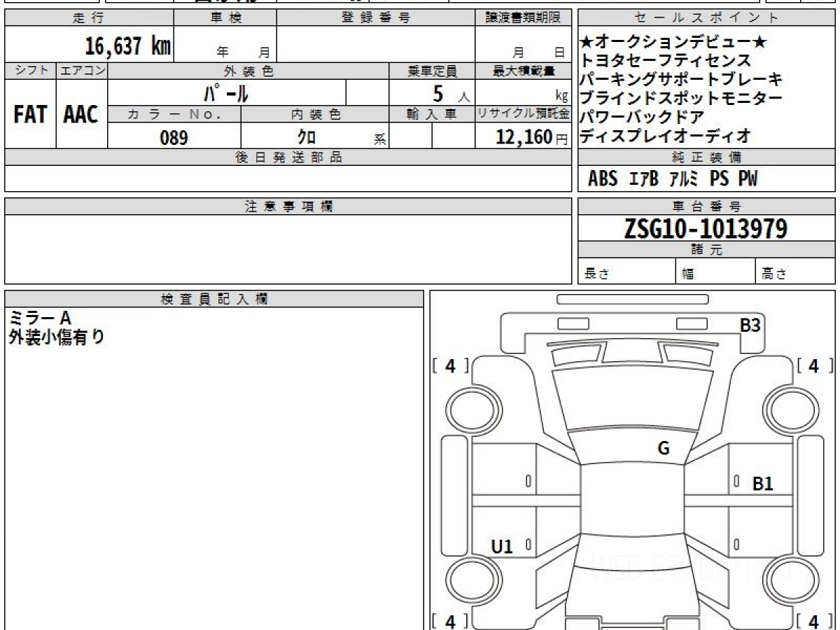The image size is (840, 630).
Task: Select the トヨタセーフティセンス line
Action: pos(666,61)
